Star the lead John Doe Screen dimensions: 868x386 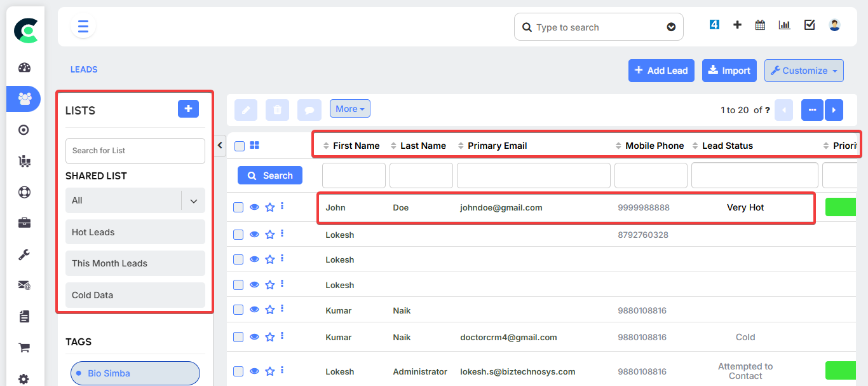269,207
